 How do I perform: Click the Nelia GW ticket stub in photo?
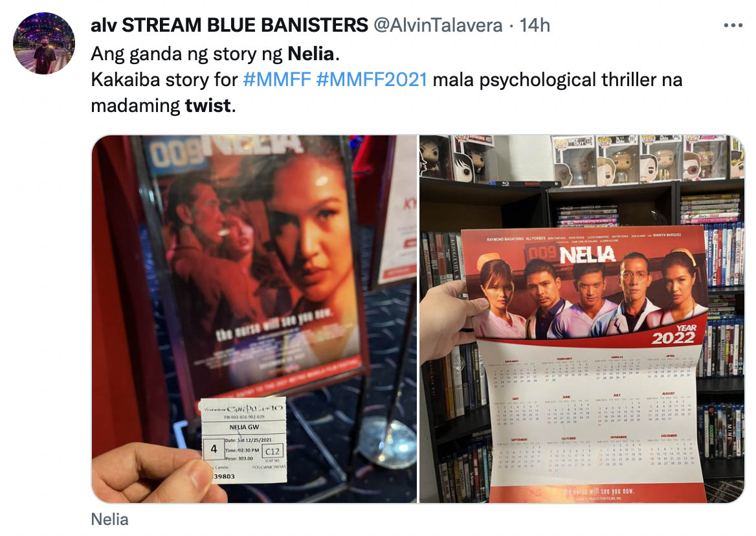tap(244, 441)
